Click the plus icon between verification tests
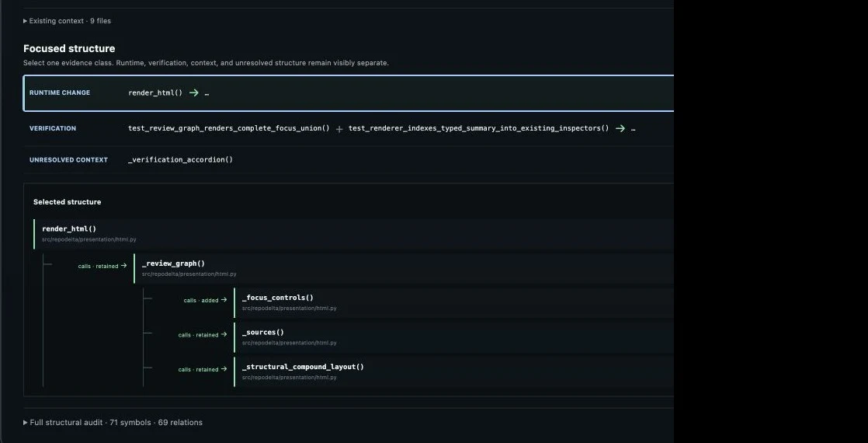The image size is (868, 443). click(x=339, y=129)
